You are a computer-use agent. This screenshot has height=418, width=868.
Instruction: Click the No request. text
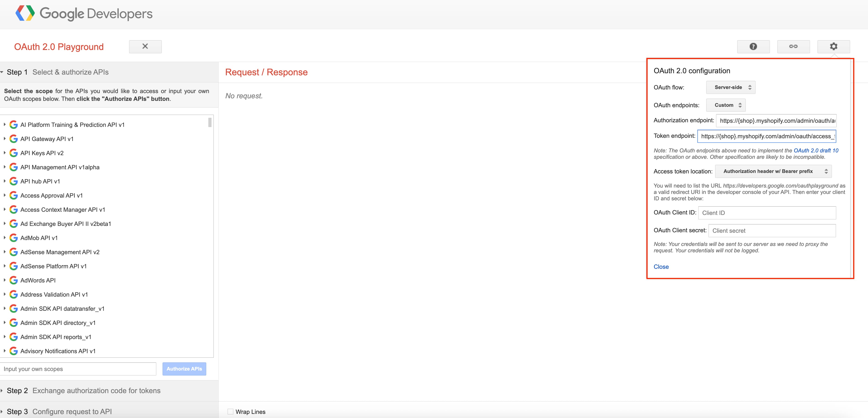tap(244, 96)
